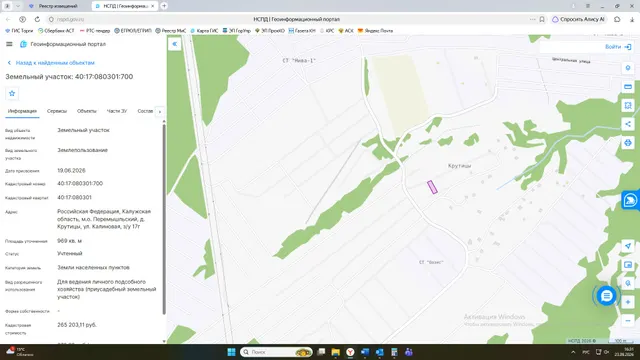Click the share map icon
Image resolution: width=640 pixels, height=360 pixels.
[x=628, y=124]
